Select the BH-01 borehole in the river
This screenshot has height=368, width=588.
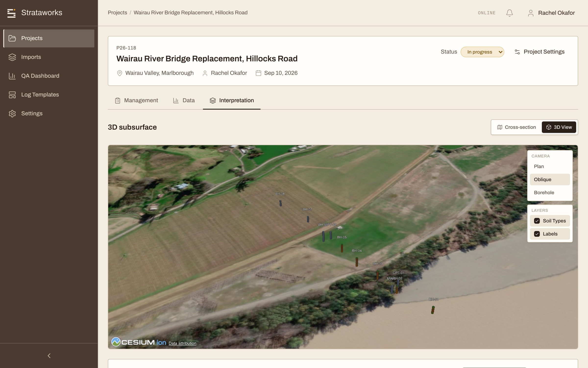tap(433, 310)
